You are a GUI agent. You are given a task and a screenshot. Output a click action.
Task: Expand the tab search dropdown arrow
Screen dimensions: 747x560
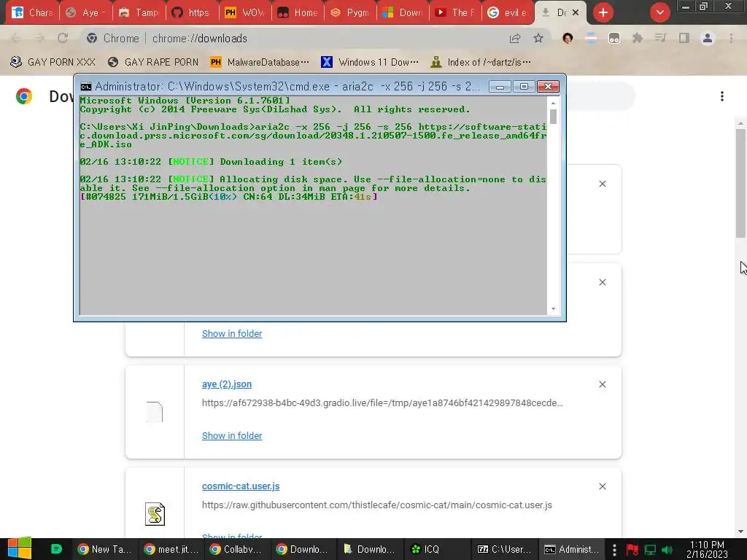point(659,12)
